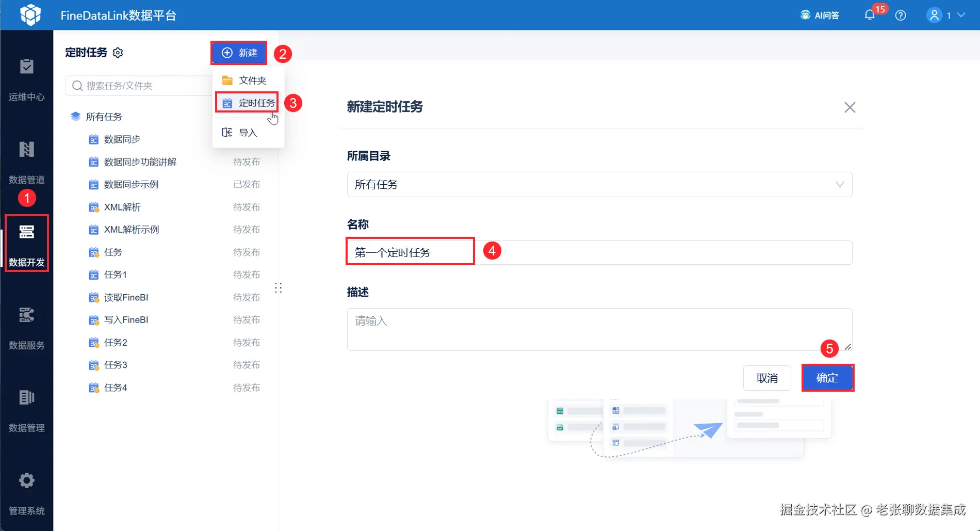Open the user account menu
Screen dimensions: 980x531
tap(946, 15)
